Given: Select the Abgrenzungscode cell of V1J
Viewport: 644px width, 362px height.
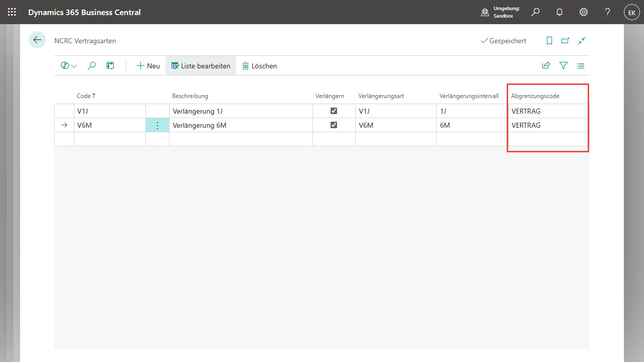Looking at the screenshot, I should tap(547, 111).
